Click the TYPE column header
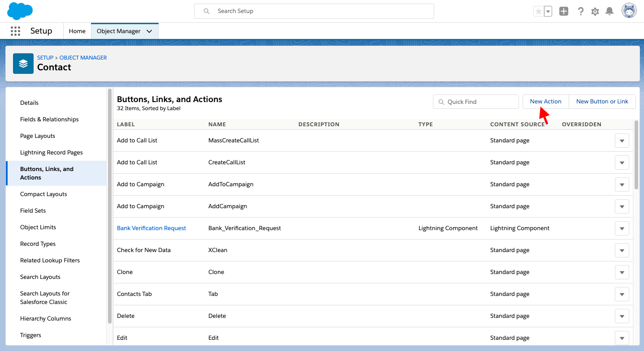This screenshot has width=644, height=351. pyautogui.click(x=426, y=124)
